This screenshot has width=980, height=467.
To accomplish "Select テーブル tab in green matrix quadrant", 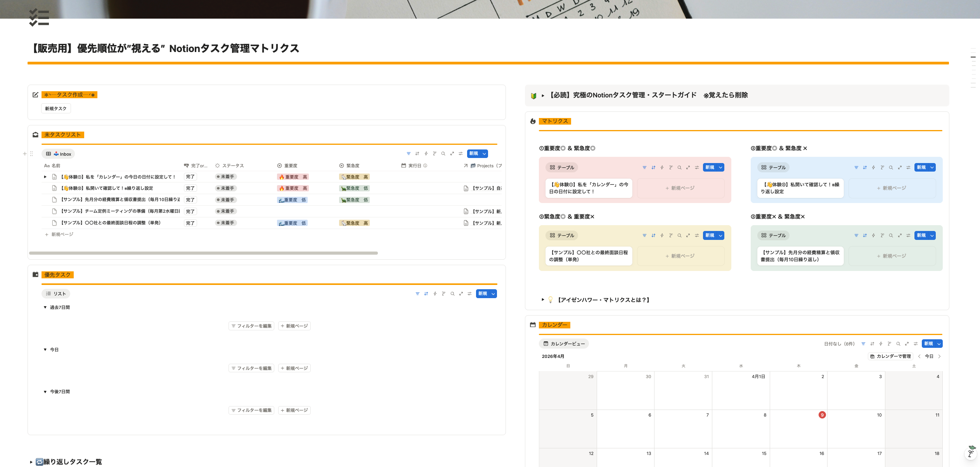I will pyautogui.click(x=773, y=236).
